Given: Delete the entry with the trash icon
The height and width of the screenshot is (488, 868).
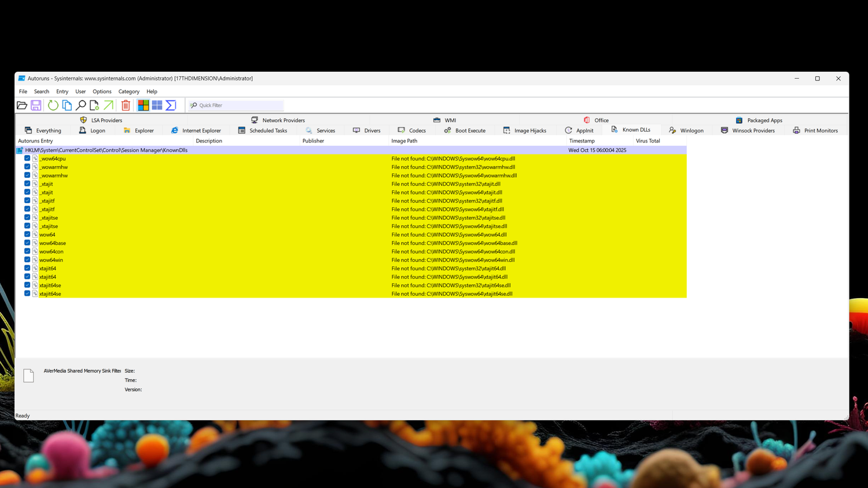Looking at the screenshot, I should (x=126, y=105).
